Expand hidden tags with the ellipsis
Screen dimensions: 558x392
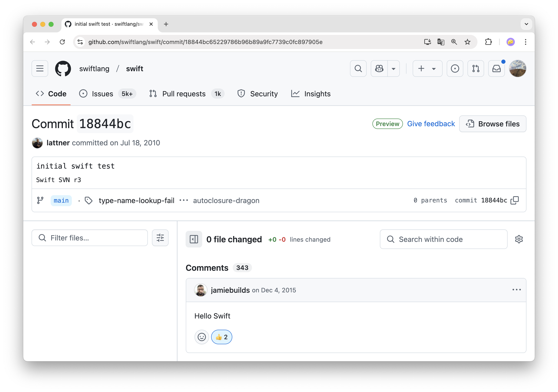pos(184,201)
